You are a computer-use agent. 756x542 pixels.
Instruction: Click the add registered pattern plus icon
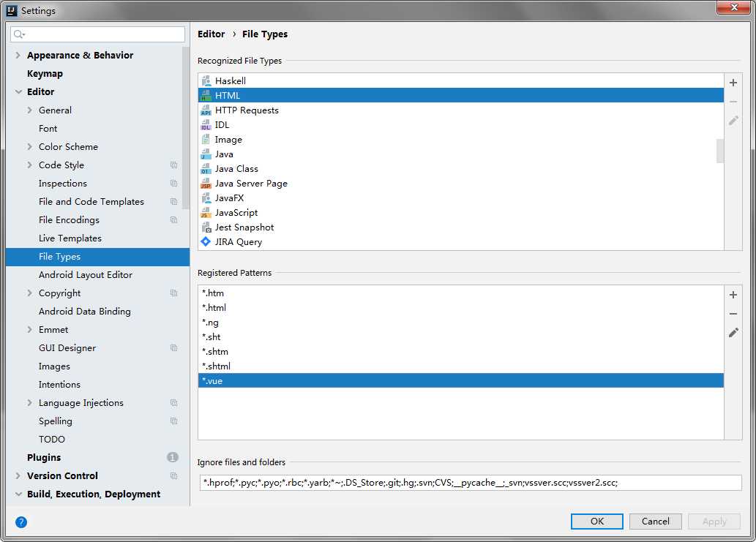click(x=733, y=295)
